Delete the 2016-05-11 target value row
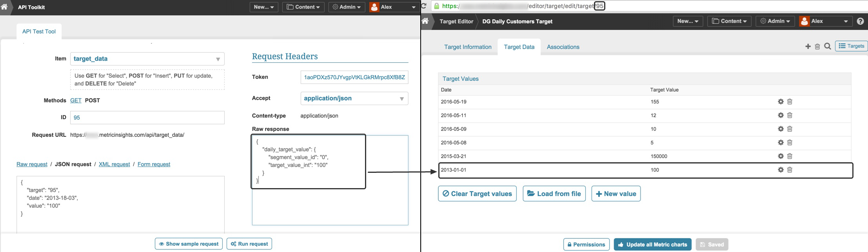Image resolution: width=868 pixels, height=252 pixels. click(x=790, y=115)
